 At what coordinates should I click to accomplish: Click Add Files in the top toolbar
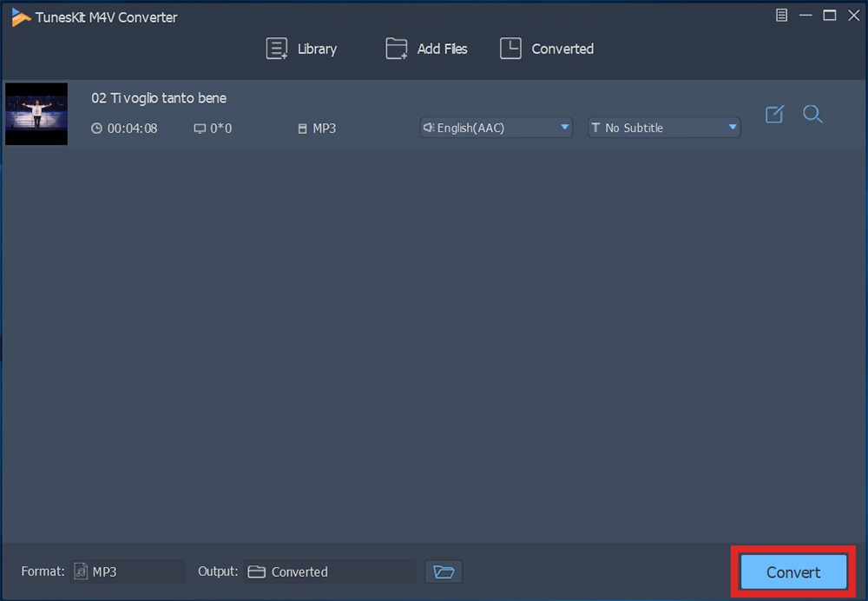tap(426, 49)
